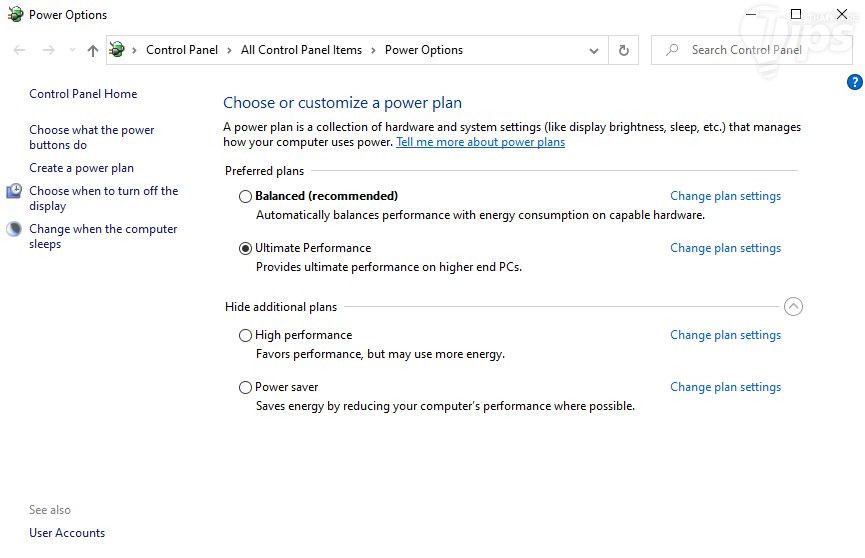Go to Control Panel breadcrumb

(x=184, y=50)
